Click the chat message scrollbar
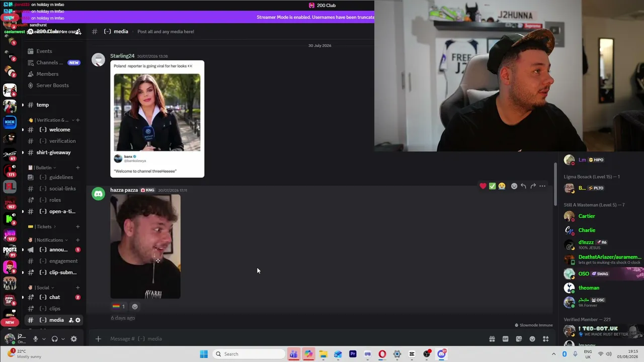The height and width of the screenshot is (362, 644). pos(555,184)
